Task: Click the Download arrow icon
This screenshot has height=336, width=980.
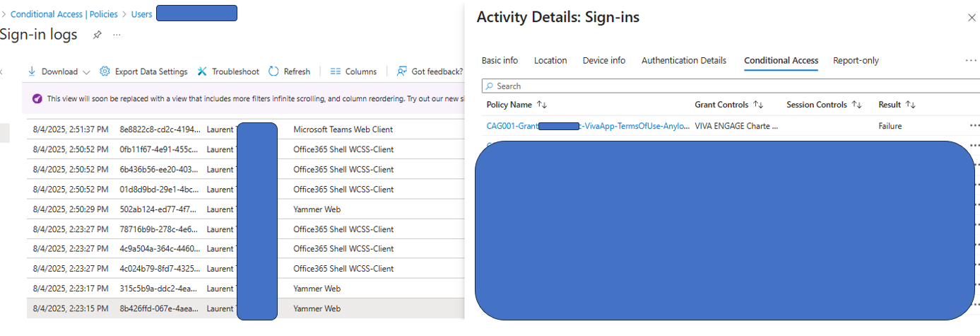Action: tap(32, 71)
